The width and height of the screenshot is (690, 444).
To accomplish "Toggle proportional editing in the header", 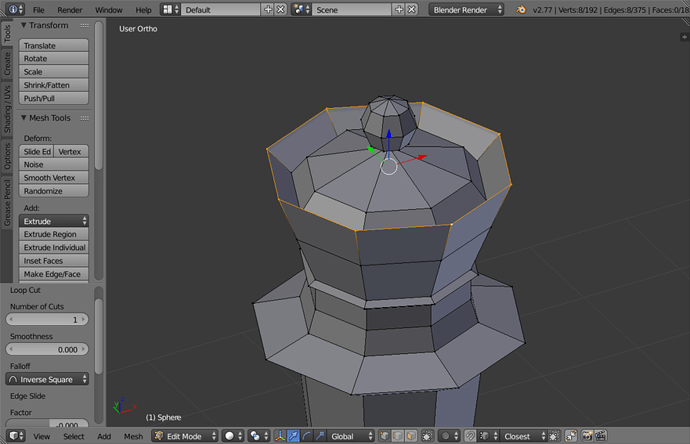I will pos(446,437).
